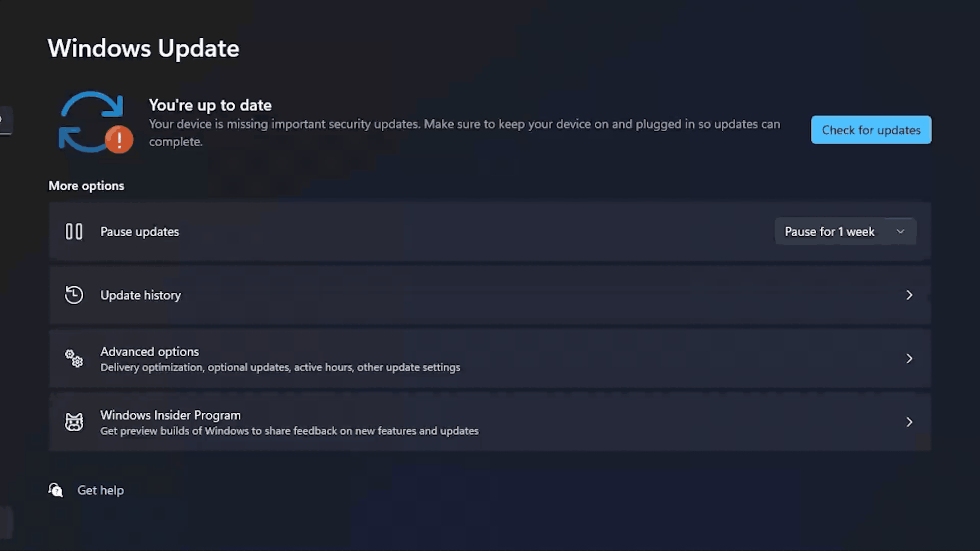Click the Get help link

[101, 490]
